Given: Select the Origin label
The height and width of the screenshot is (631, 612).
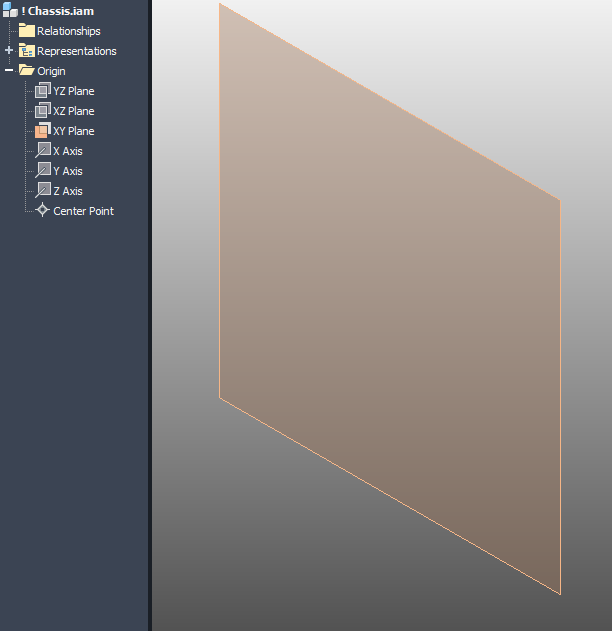Looking at the screenshot, I should (x=51, y=71).
